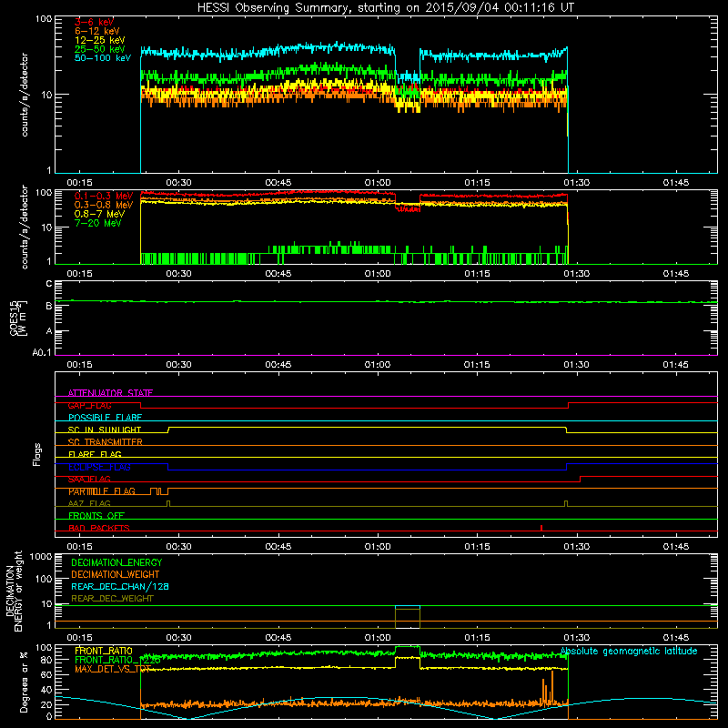Click the MAX_DET_VS_TOT legend label
Viewport: 728px width, 728px height.
pos(113,669)
